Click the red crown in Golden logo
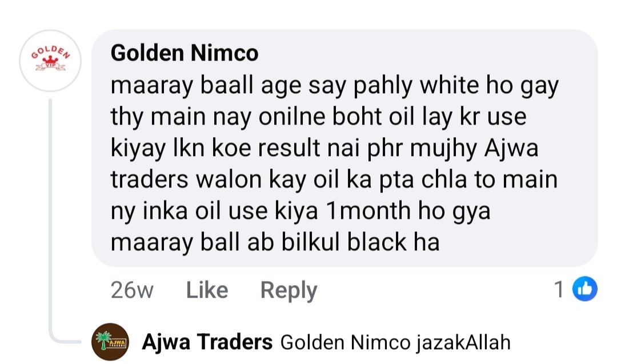617x364 pixels. pos(50,59)
